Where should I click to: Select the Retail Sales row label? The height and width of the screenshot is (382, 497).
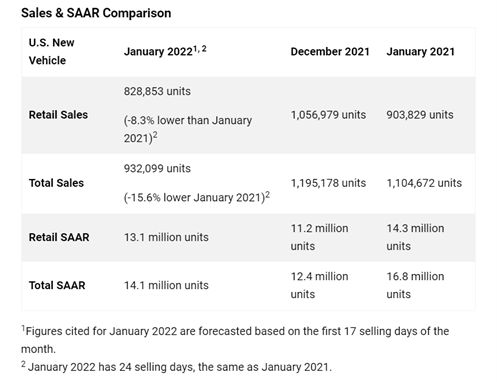(x=58, y=115)
